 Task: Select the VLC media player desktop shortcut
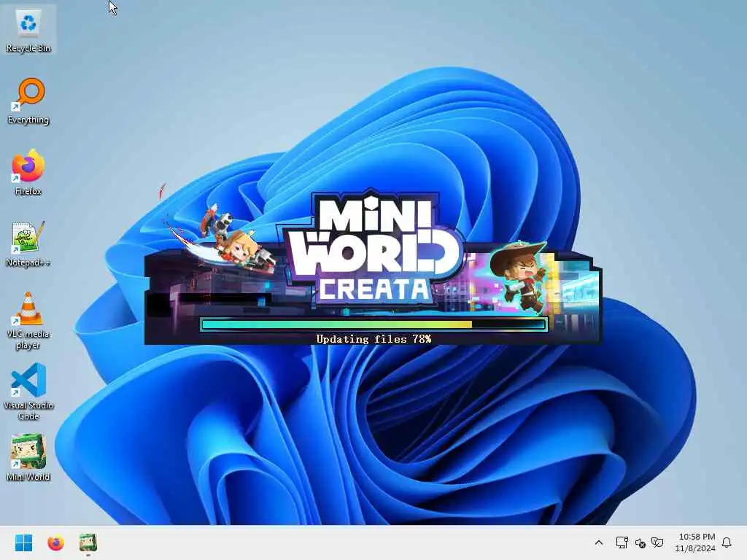pos(28,322)
